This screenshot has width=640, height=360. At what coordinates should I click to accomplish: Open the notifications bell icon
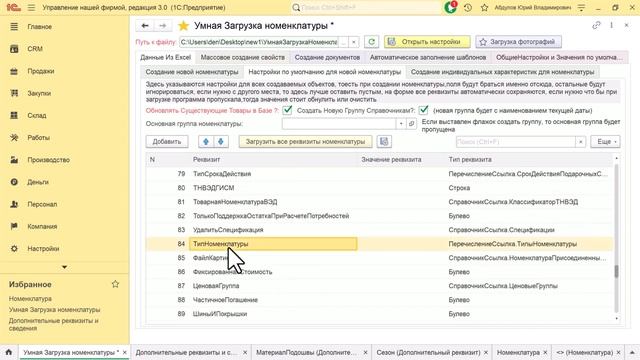(x=451, y=7)
